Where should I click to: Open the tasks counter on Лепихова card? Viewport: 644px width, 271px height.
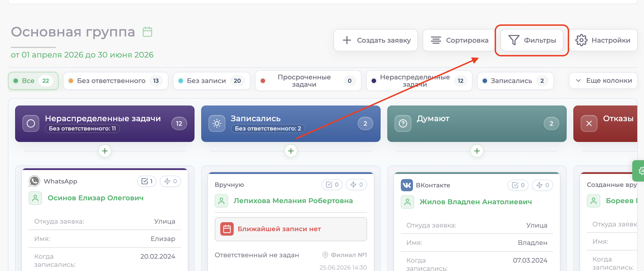coord(332,185)
